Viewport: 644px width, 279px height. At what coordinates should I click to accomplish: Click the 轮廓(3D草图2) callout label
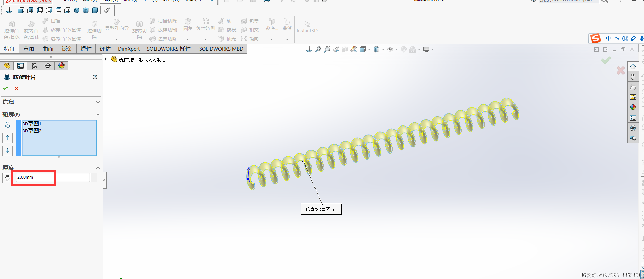pos(321,209)
